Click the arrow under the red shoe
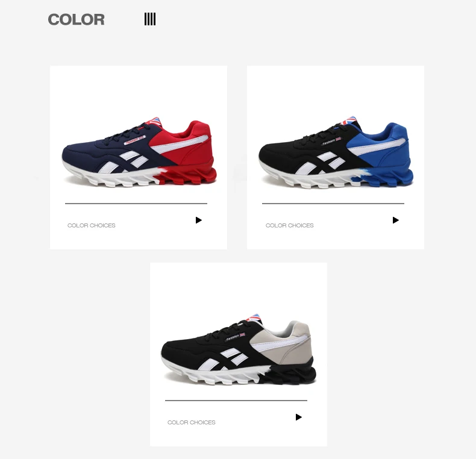The image size is (476, 459). pos(199,220)
